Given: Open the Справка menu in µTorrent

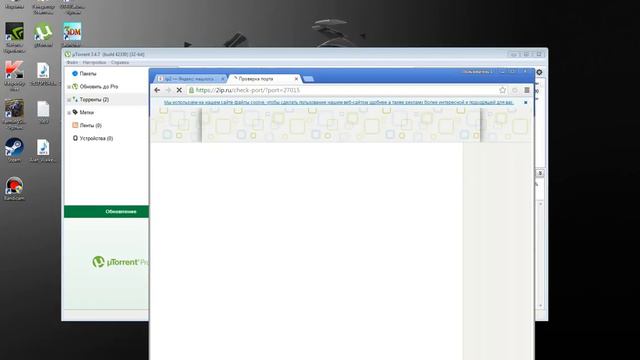Looking at the screenshot, I should coord(120,62).
